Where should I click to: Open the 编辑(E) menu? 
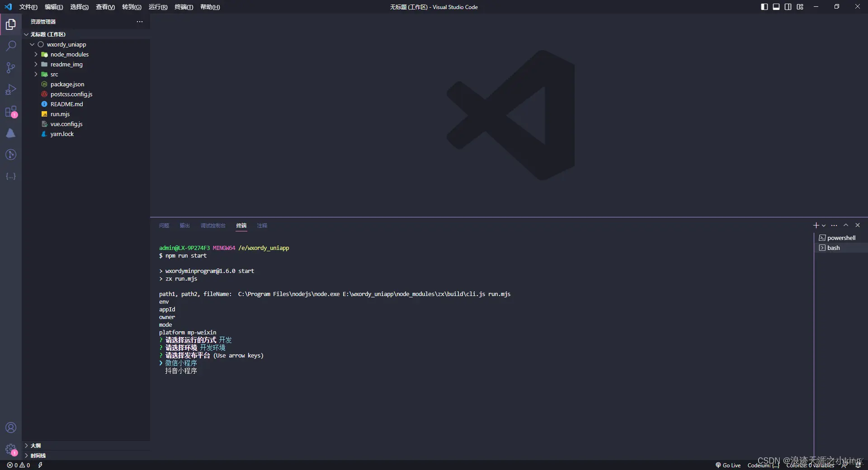point(54,7)
